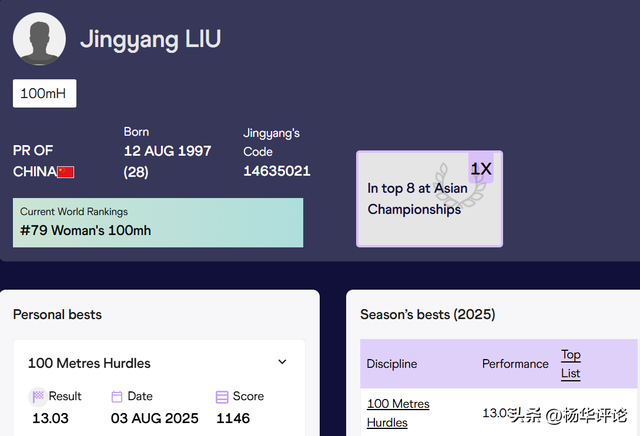Click the Discipline column header
Screen dimensions: 640x436
[392, 364]
